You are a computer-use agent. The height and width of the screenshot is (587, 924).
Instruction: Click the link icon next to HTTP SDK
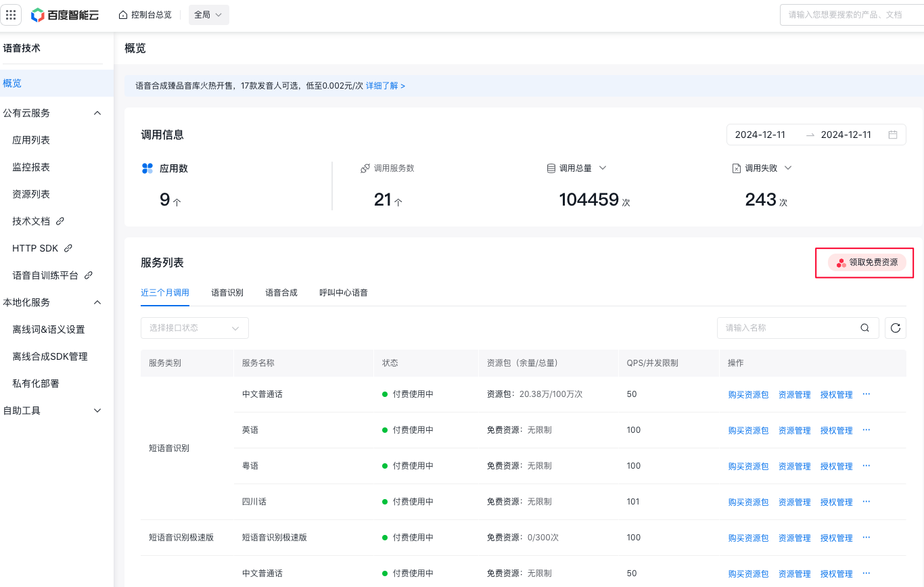pyautogui.click(x=68, y=248)
